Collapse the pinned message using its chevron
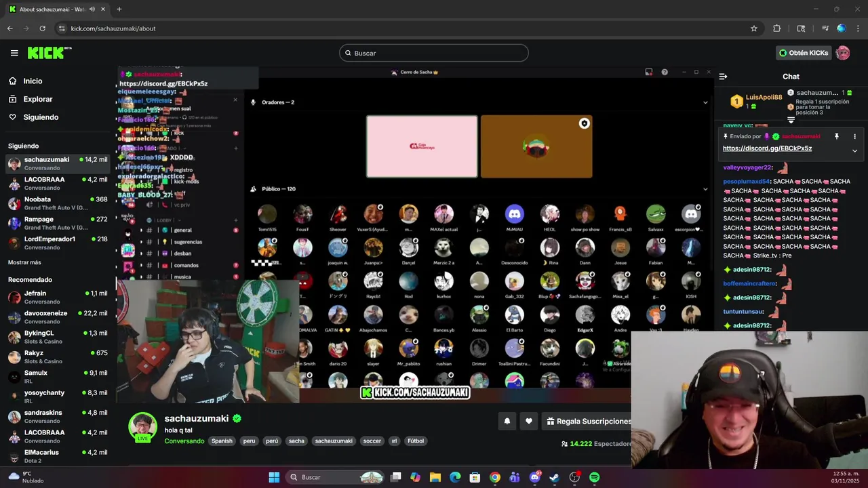868x488 pixels. 854,150
